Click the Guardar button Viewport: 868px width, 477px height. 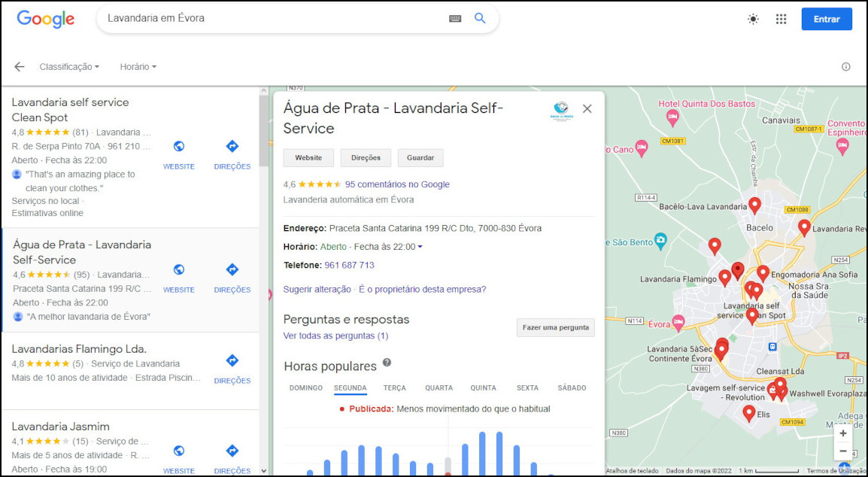pos(420,158)
